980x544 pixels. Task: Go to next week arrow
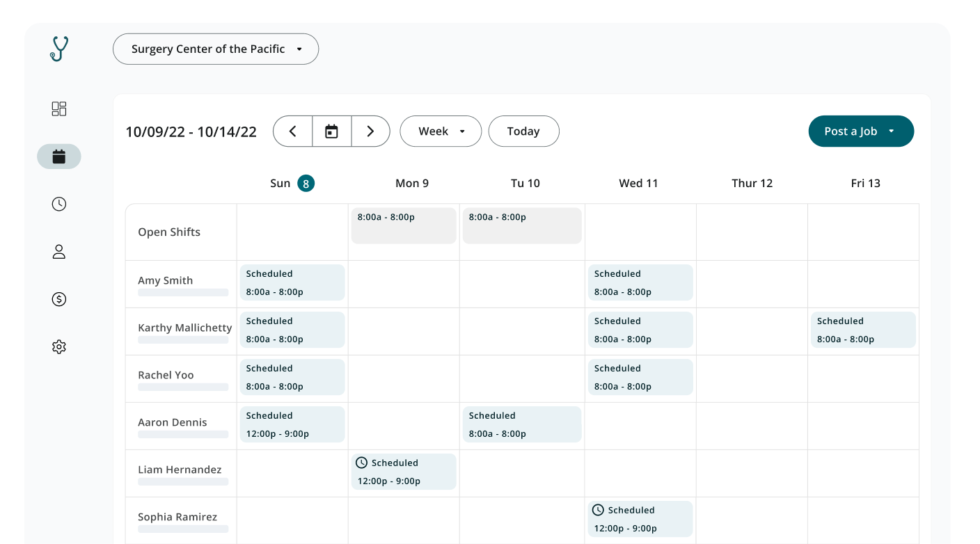coord(370,131)
